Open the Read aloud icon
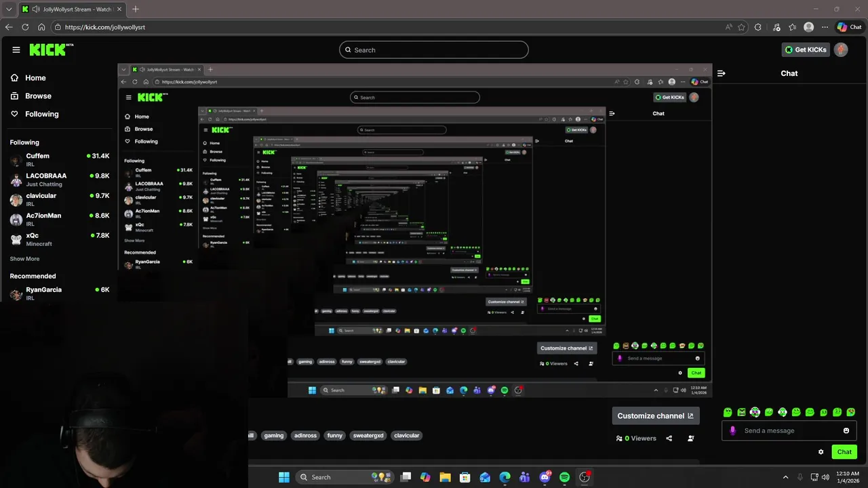 [729, 27]
